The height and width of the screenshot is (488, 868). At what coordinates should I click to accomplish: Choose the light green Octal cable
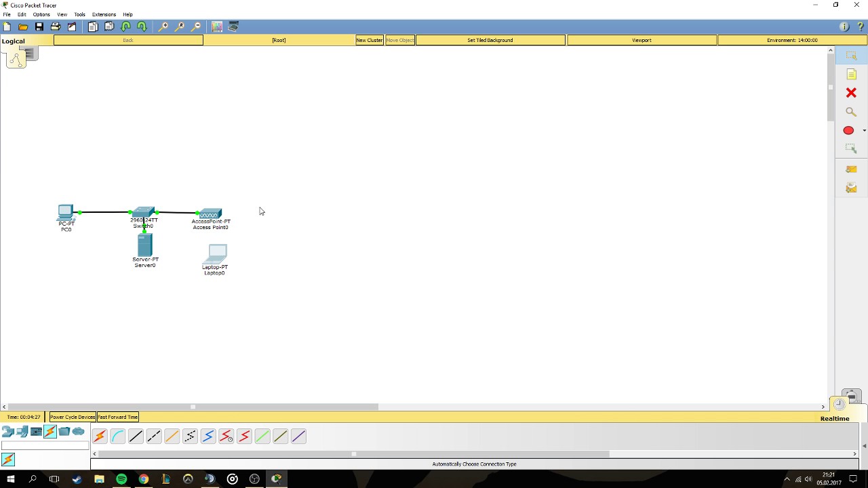click(x=262, y=436)
